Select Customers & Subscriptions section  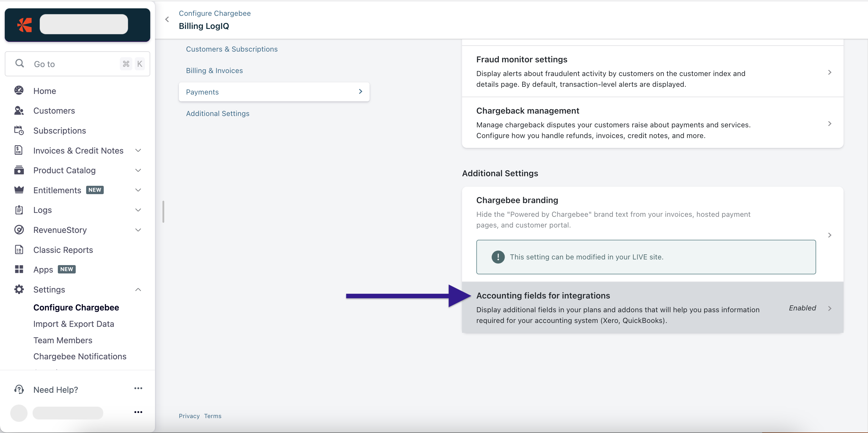[232, 49]
